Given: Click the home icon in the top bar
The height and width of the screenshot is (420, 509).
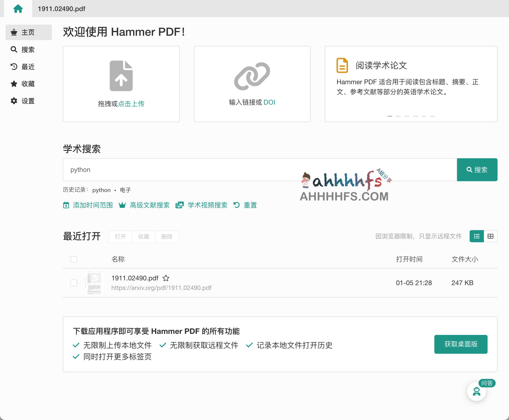Looking at the screenshot, I should click(18, 8).
